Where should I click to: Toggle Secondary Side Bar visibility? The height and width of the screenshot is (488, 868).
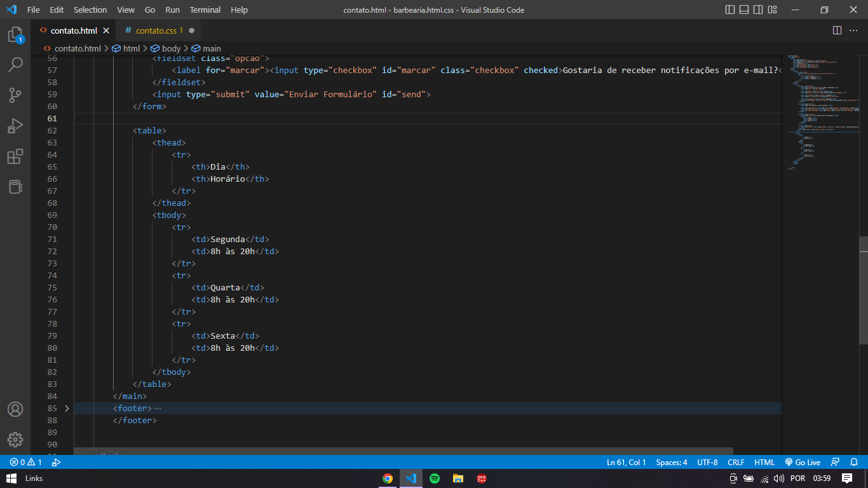click(758, 10)
